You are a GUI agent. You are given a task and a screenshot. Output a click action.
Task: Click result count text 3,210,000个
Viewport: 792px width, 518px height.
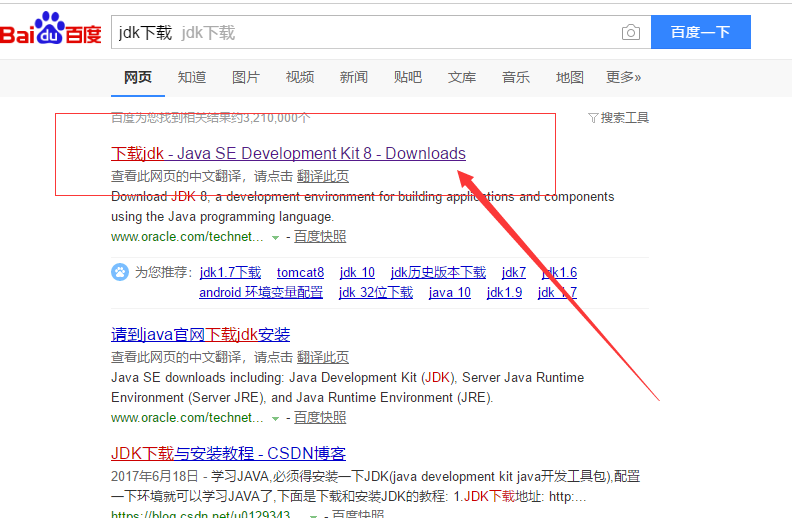[x=277, y=118]
